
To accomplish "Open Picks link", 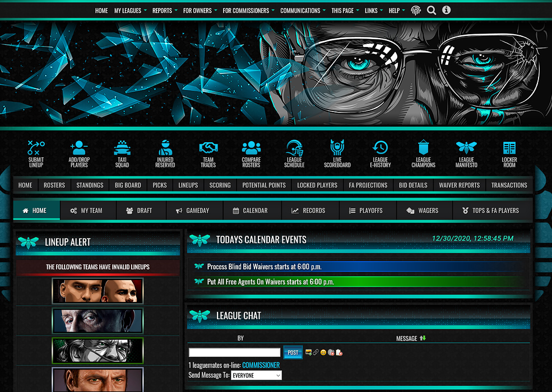I will click(x=160, y=185).
